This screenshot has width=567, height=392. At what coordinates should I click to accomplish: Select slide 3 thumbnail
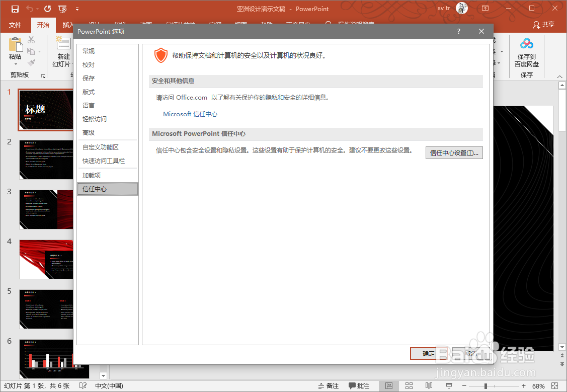pyautogui.click(x=46, y=210)
